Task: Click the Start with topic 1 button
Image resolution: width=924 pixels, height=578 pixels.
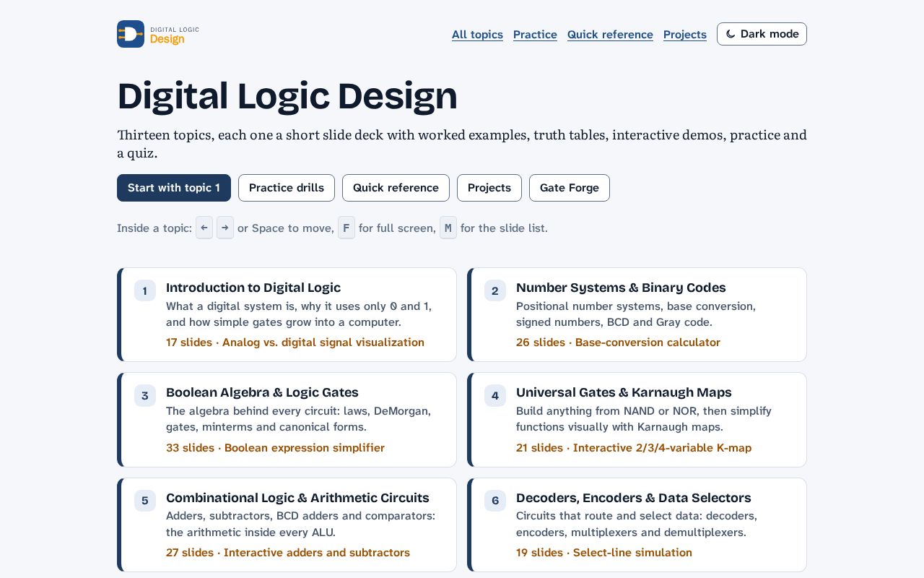Action: pyautogui.click(x=174, y=188)
